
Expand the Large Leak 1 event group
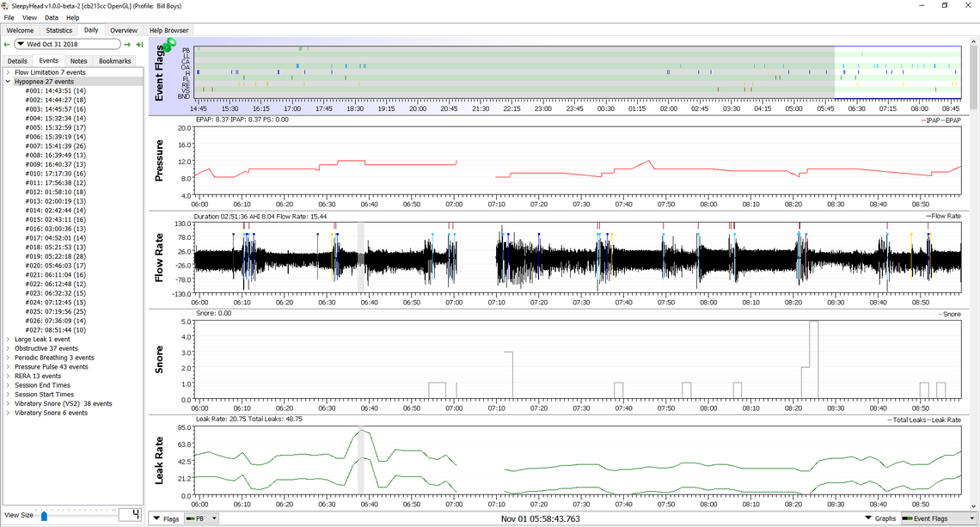(x=8, y=340)
